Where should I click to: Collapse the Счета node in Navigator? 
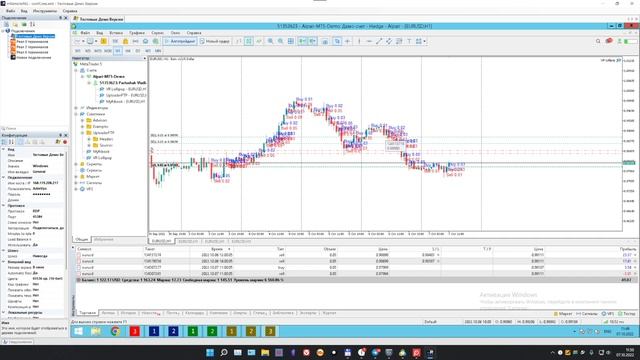click(x=76, y=70)
